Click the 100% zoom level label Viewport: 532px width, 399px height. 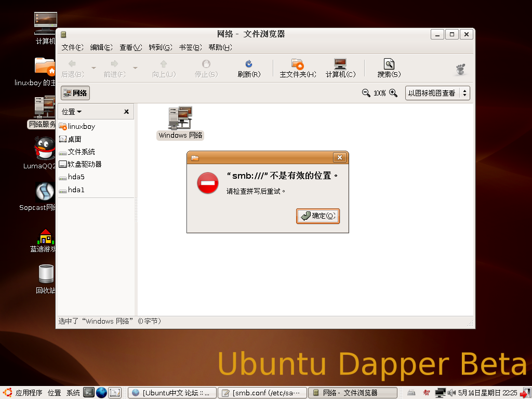(x=379, y=93)
